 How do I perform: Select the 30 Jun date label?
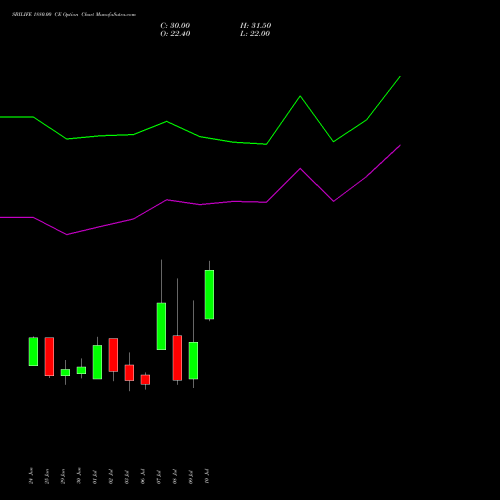79,476
